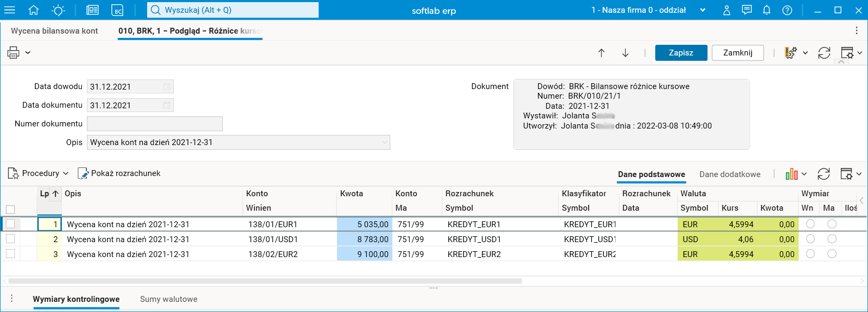Click the refresh icon next to Zamknij
Viewport: 868px width, 312px height.
(824, 53)
